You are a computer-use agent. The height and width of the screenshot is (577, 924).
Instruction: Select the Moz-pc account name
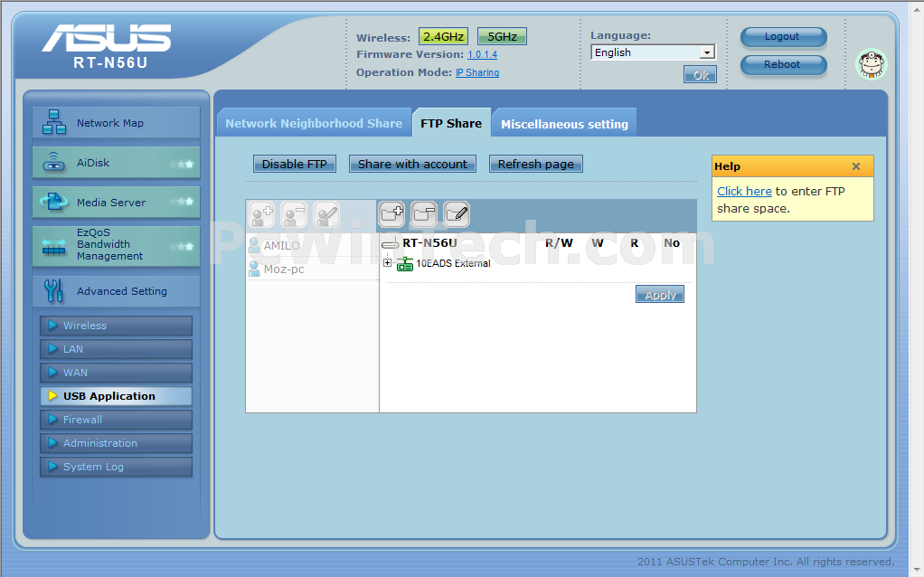[x=284, y=270]
